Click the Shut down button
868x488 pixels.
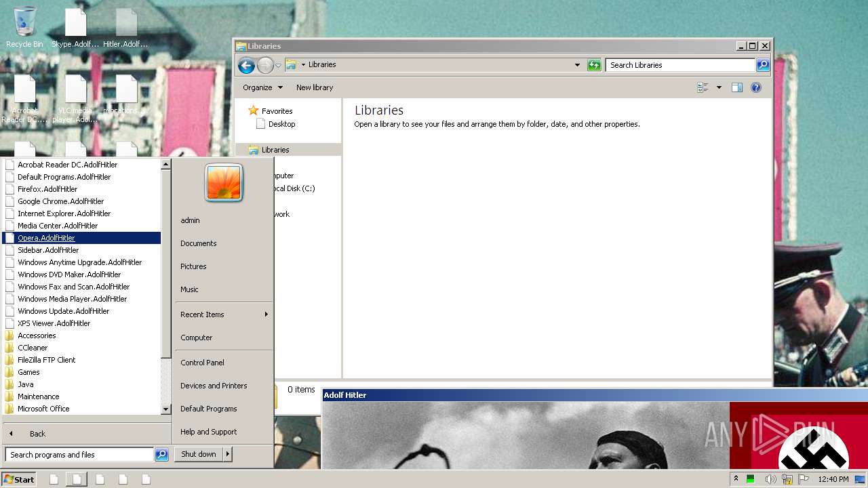199,454
